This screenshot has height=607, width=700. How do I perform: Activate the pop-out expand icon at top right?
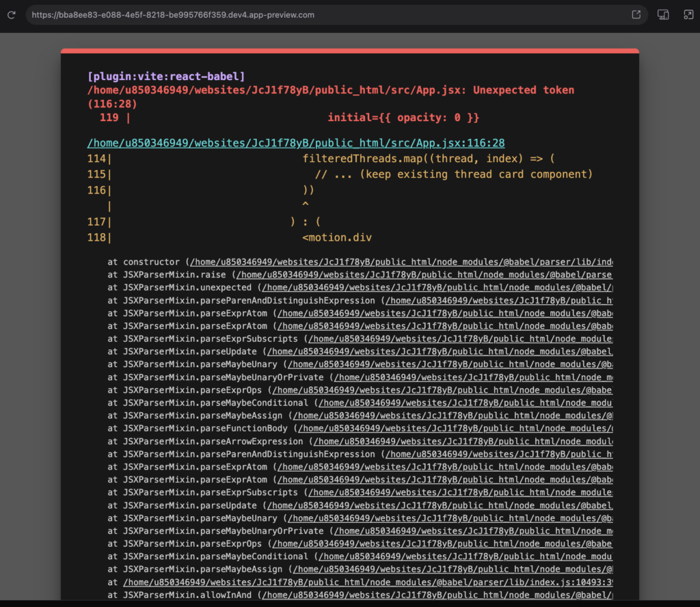(x=688, y=14)
